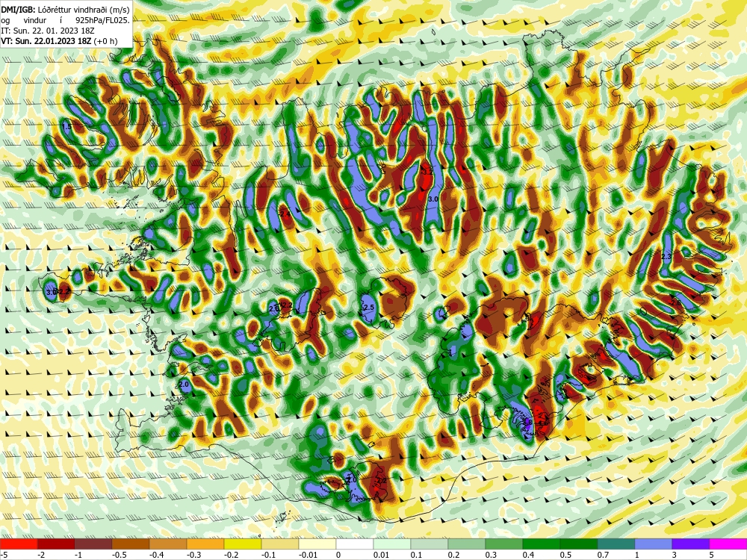
Task: Click the 'IT: Sun. 22. 01. 2023 18Z' line
Action: 47,31
